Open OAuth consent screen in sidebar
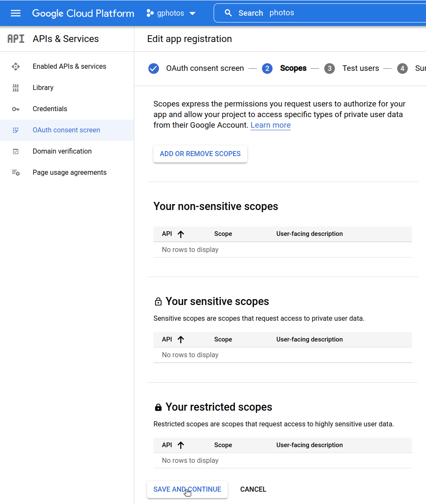This screenshot has width=426, height=504. coord(66,130)
